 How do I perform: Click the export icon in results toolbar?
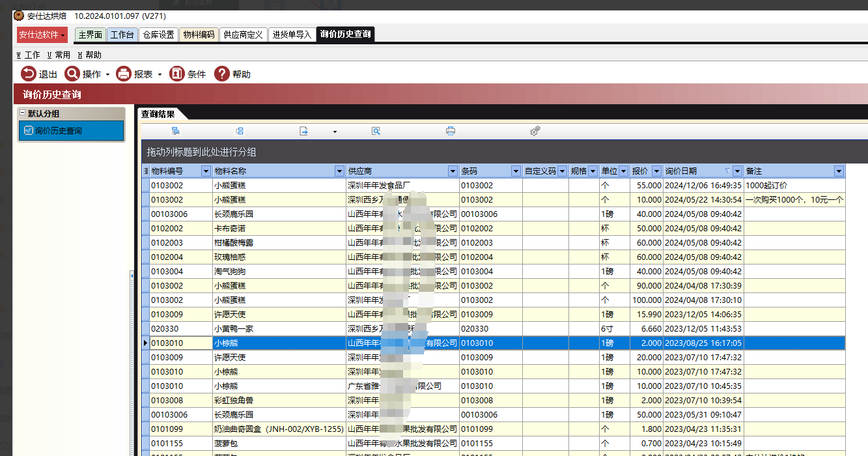tap(303, 131)
